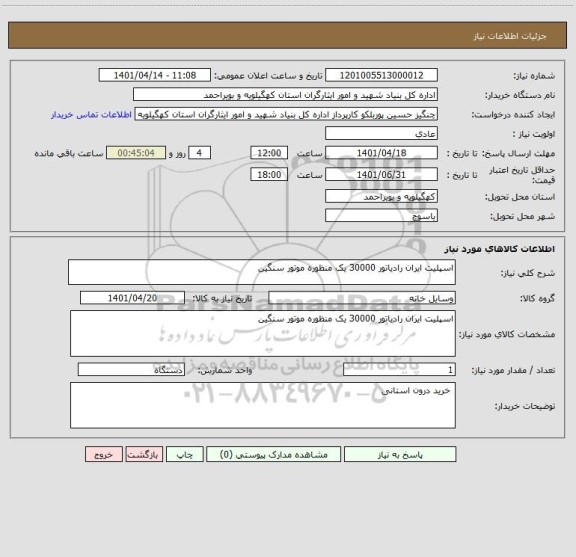Viewport: 576px width, 557px height.
Task: Click the تاریخ نیاز به کالا field 1401/04/20
Action: coord(132,298)
